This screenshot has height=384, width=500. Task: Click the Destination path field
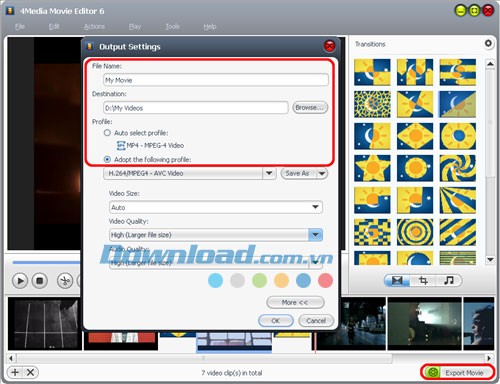(x=196, y=108)
